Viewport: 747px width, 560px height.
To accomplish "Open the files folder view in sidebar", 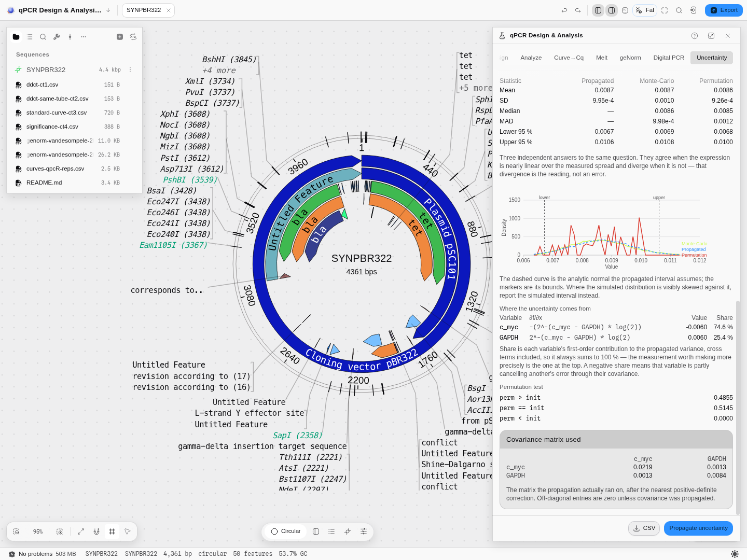I will [x=16, y=37].
